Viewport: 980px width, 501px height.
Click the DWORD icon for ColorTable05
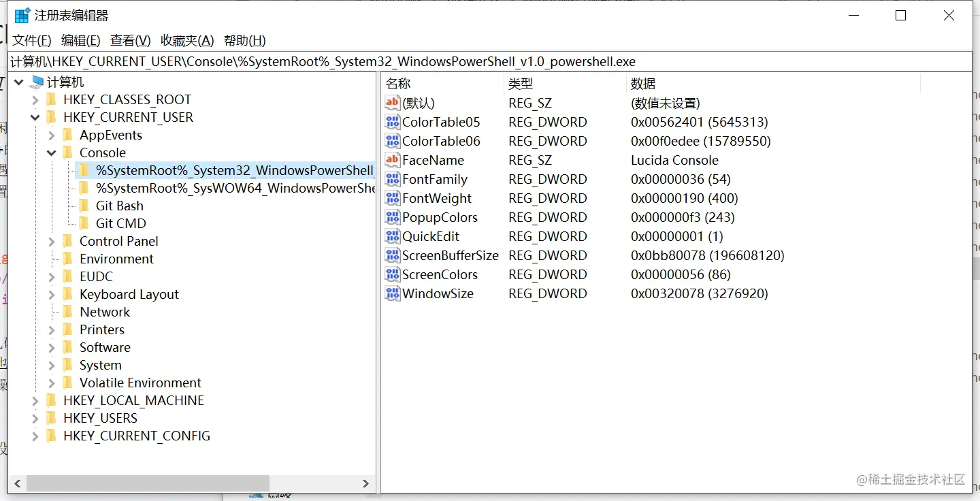click(393, 122)
